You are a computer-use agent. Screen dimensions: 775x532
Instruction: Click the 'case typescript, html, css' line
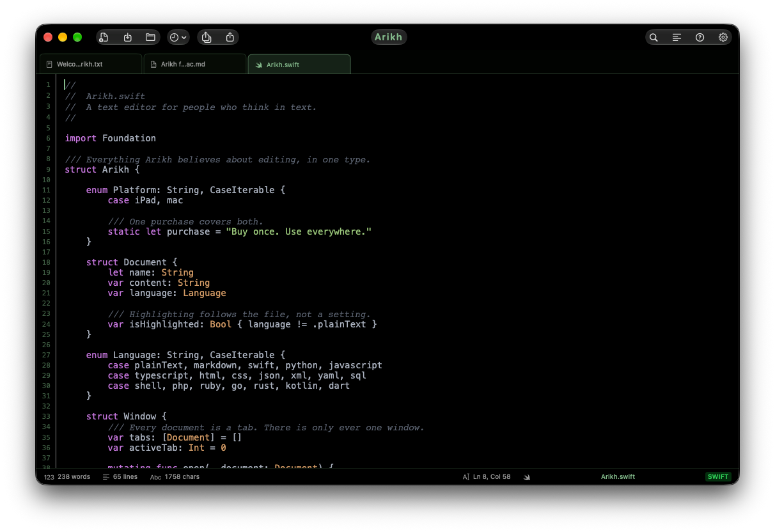pyautogui.click(x=237, y=375)
